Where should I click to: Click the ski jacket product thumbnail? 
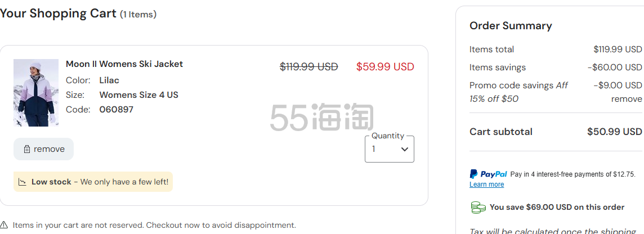36,93
